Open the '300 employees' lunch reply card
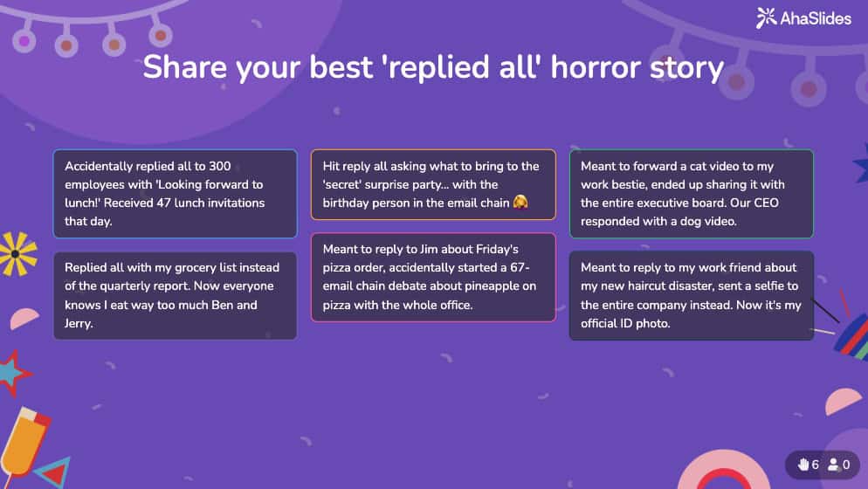 [x=175, y=193]
